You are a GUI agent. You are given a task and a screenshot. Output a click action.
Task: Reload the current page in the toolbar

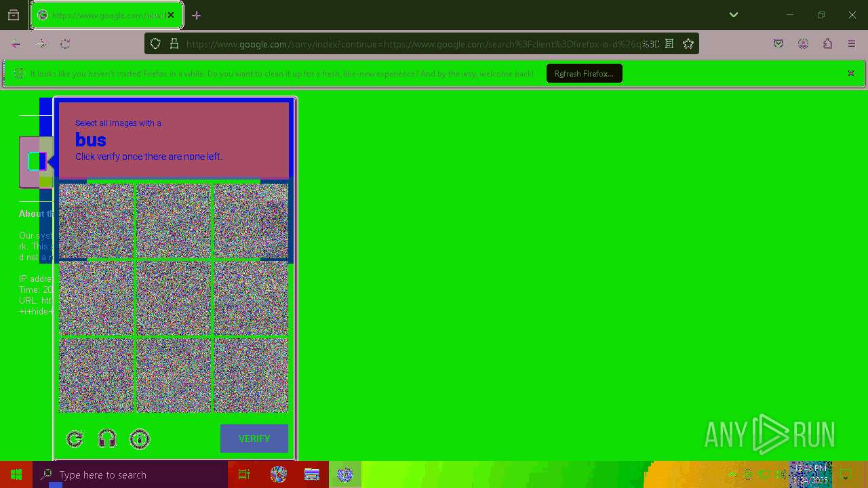(65, 43)
